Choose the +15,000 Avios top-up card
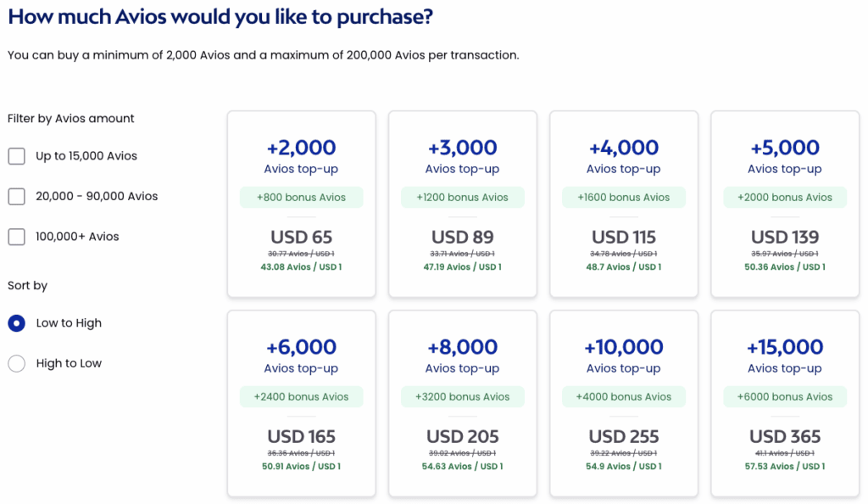 [784, 356]
